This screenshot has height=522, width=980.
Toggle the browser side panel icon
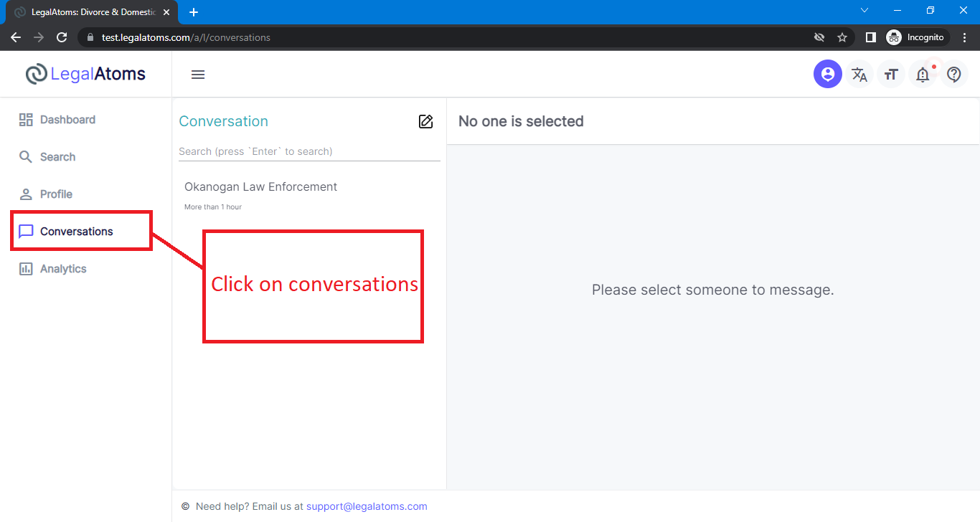coord(870,37)
